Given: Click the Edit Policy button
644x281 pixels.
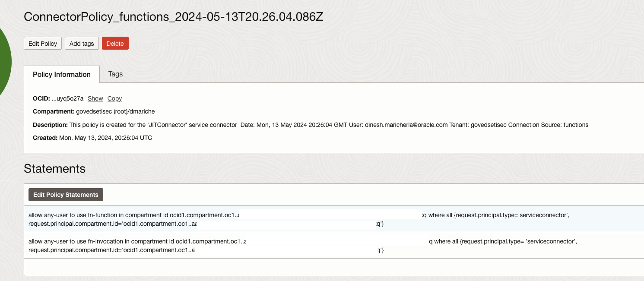Looking at the screenshot, I should click(43, 44).
